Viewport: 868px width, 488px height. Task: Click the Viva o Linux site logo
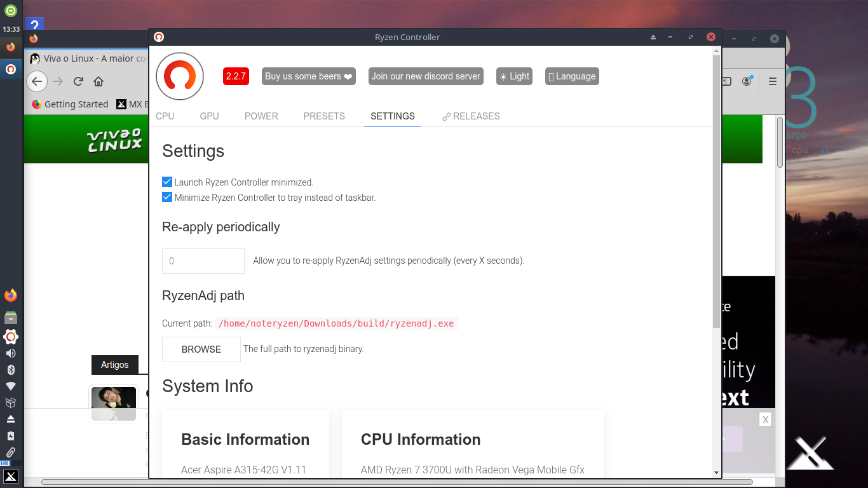[x=114, y=141]
